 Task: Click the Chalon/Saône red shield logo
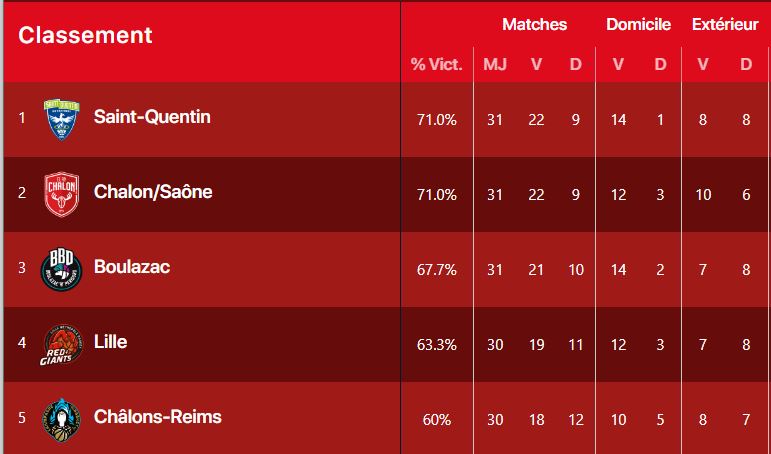pos(61,194)
